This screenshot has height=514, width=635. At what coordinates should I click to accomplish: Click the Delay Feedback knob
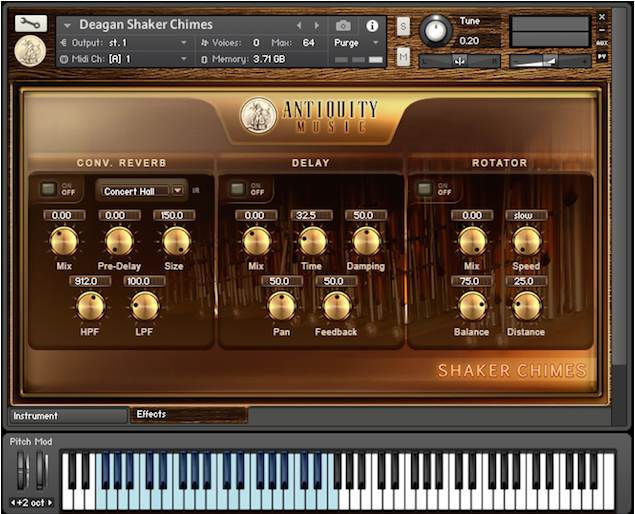pyautogui.click(x=336, y=307)
